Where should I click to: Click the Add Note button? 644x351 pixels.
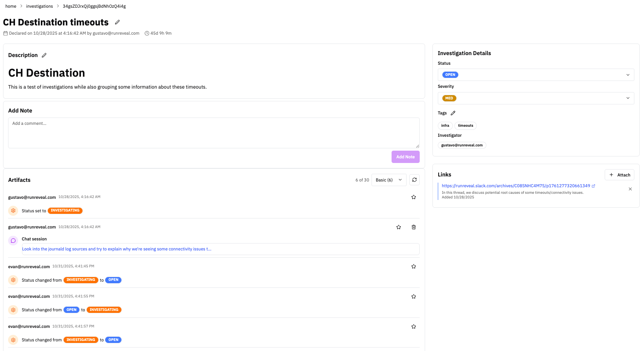point(405,157)
